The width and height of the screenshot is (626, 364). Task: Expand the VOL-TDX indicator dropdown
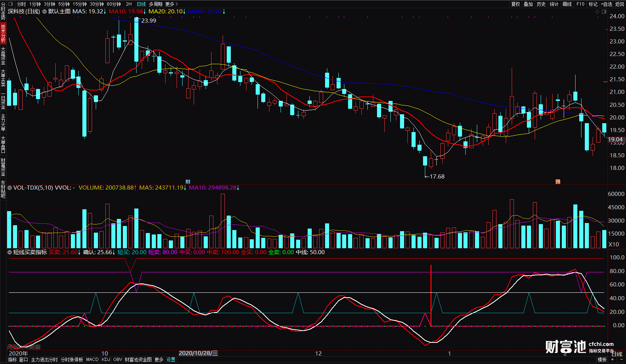(x=10, y=188)
